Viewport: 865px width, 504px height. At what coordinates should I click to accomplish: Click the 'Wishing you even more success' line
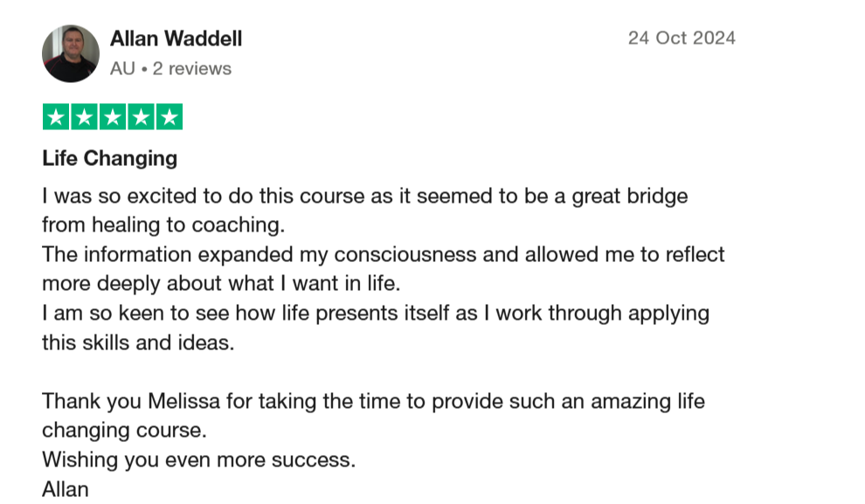pos(199,459)
